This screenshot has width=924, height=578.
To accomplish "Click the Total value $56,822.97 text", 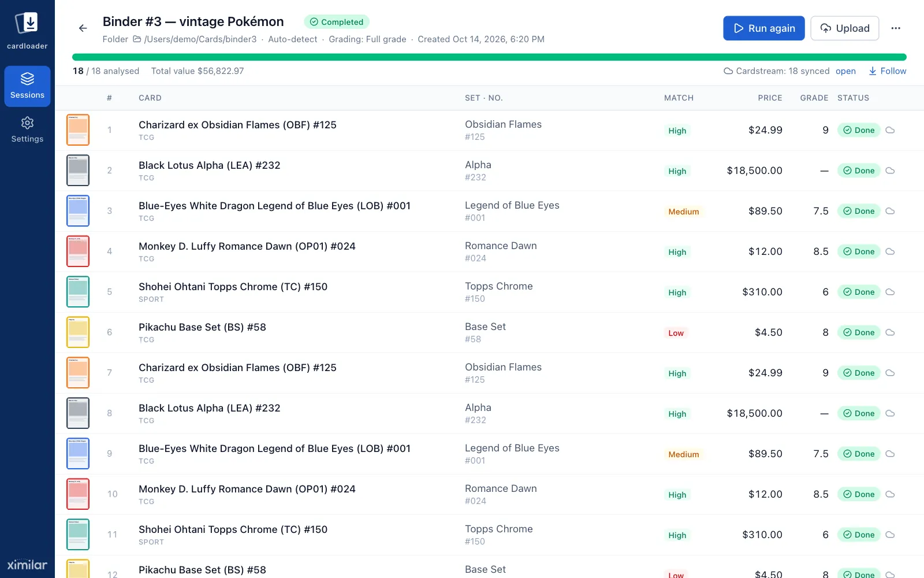I will click(198, 71).
